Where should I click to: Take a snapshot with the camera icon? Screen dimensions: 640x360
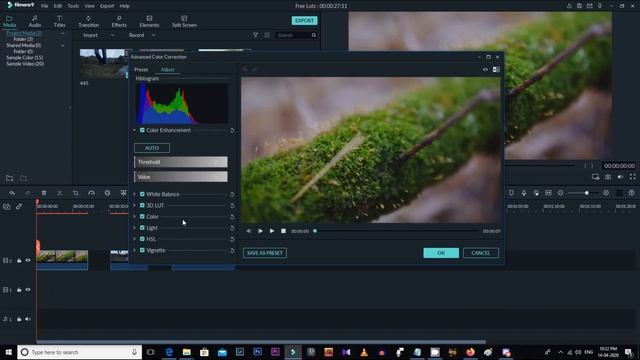608,177
